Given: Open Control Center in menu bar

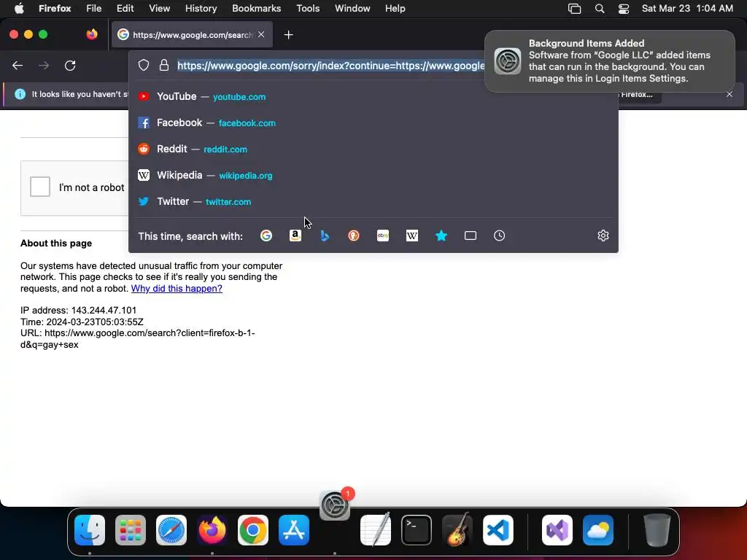Looking at the screenshot, I should [624, 9].
